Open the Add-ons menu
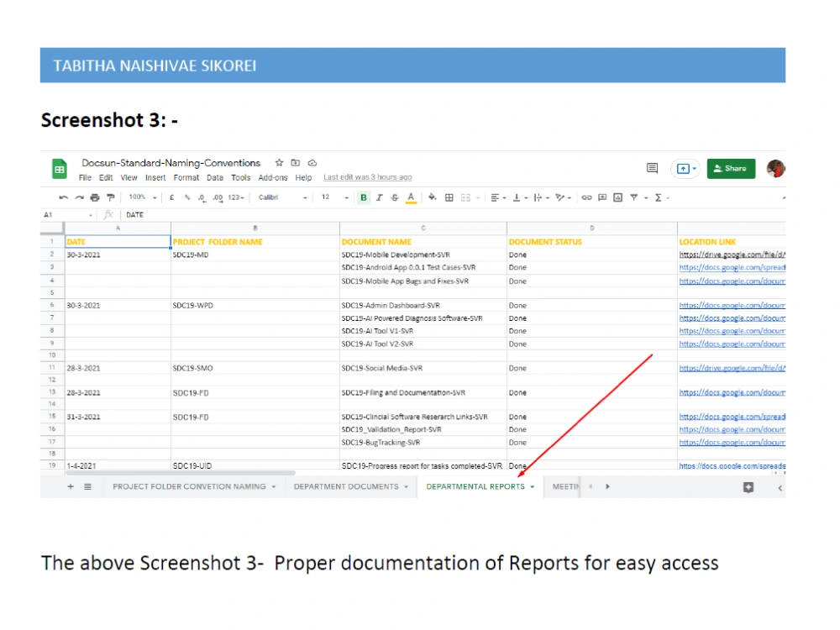Screen dimensions: 840x630 pyautogui.click(x=273, y=178)
